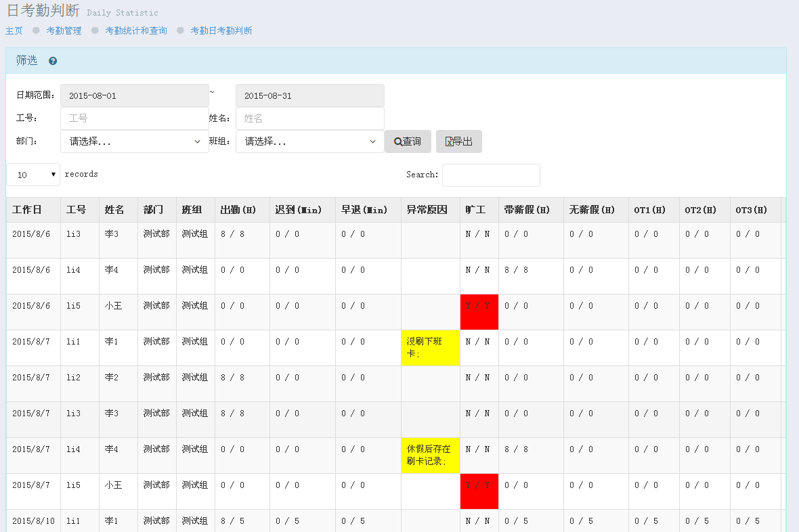Sort by OT3(H) column header
Screen dimensions: 799x532
pos(755,210)
